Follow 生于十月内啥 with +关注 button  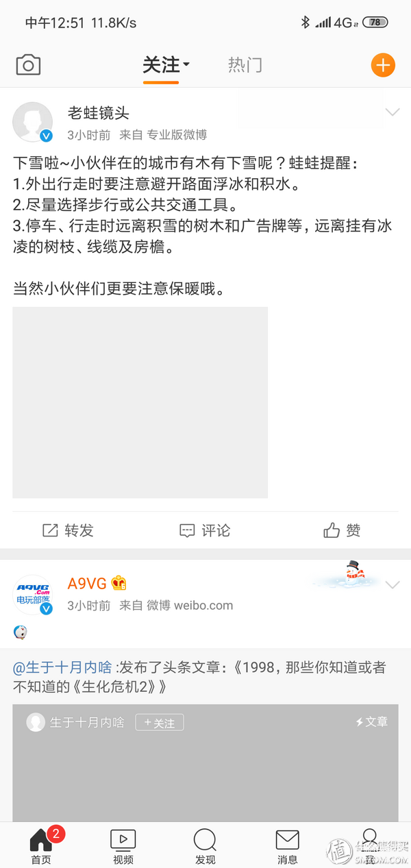point(160,722)
